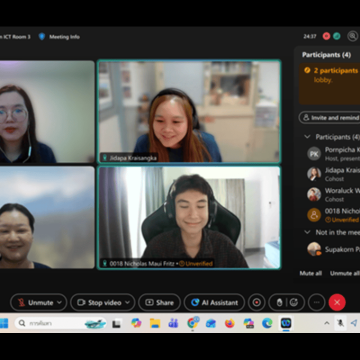The width and height of the screenshot is (360, 360).
Task: Click the orange unverified user avatar icon
Action: (314, 215)
